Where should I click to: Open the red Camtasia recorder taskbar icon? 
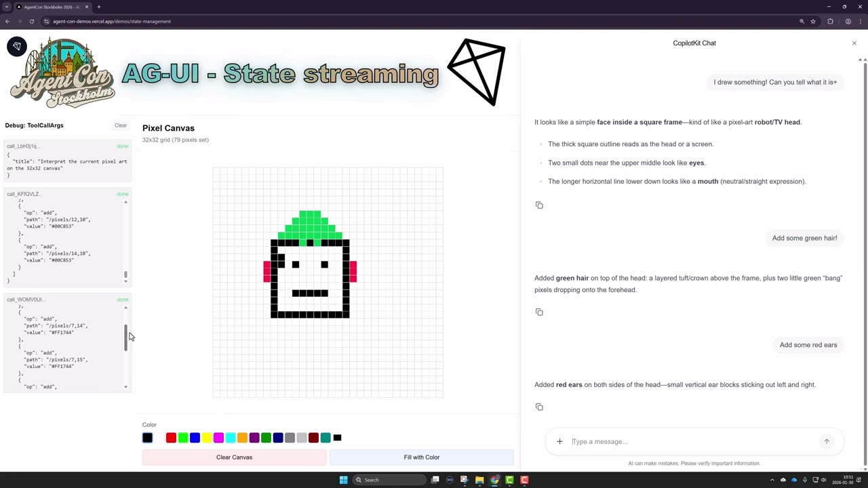point(524,480)
